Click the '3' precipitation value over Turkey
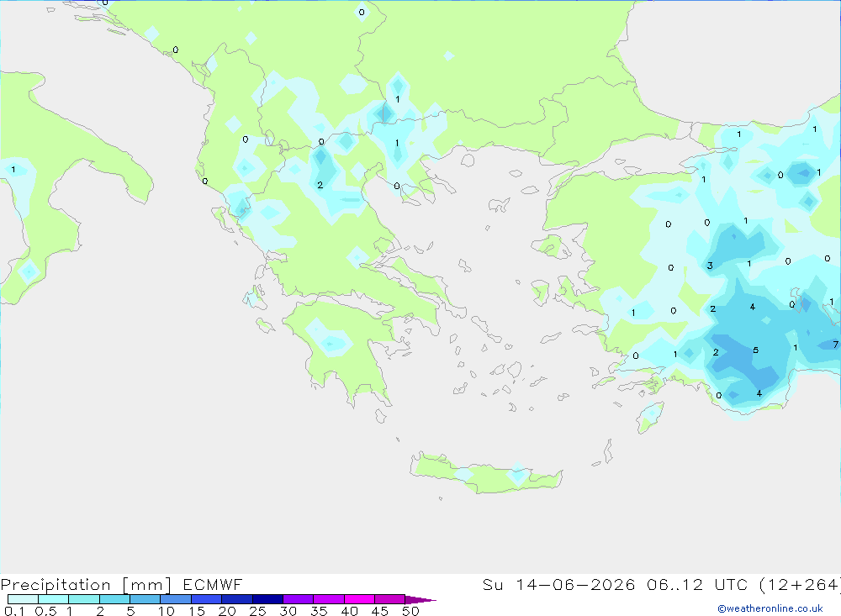The width and height of the screenshot is (841, 616). (710, 266)
